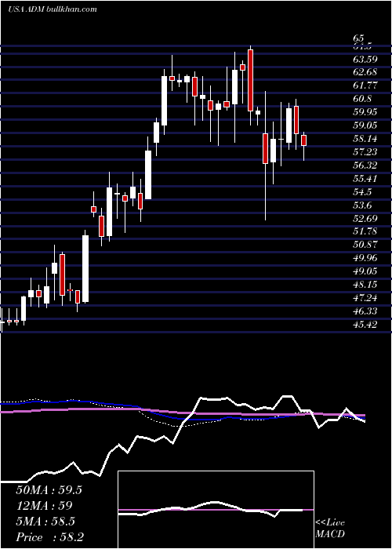Image resolution: width=392 pixels, height=549 pixels.
Task: Click the 61.77 price axis label
Action: point(365,85)
